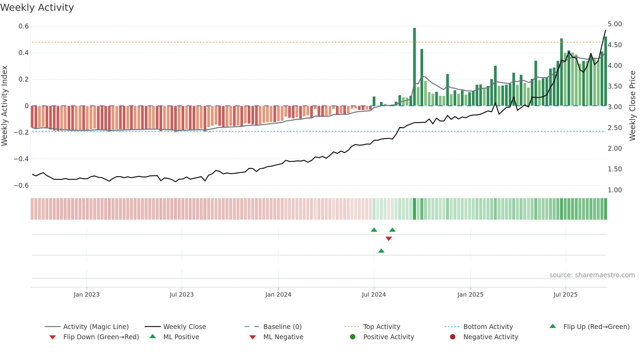Click the Weekly Close Price axis title
This screenshot has width=644, height=362.
point(632,106)
